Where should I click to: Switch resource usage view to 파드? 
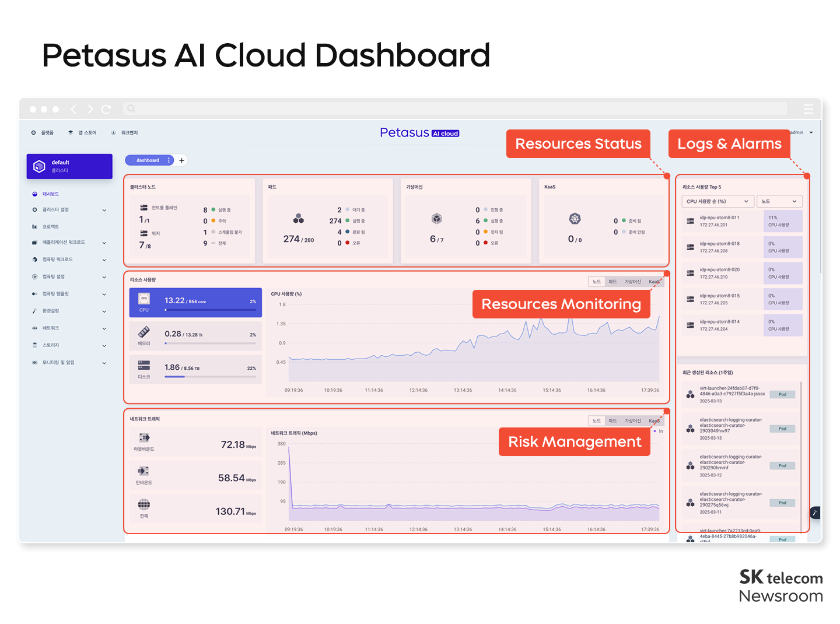tap(612, 282)
